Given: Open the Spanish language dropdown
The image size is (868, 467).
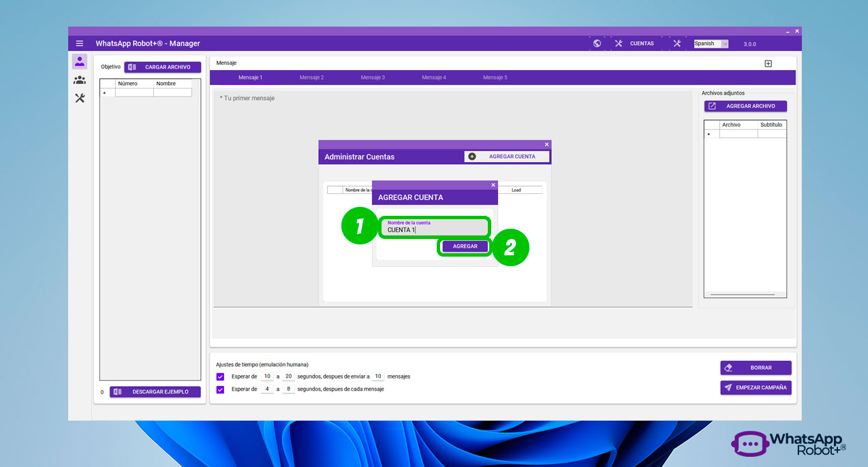Looking at the screenshot, I should pyautogui.click(x=711, y=44).
